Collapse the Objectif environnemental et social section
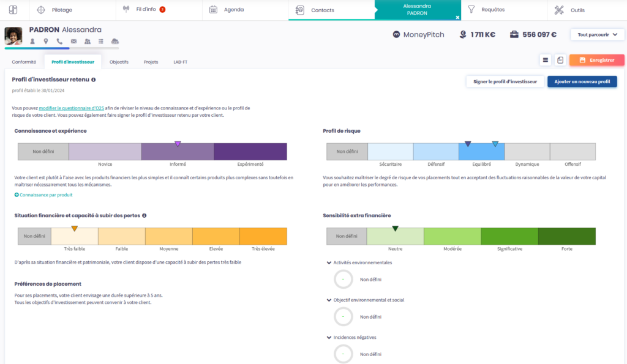The height and width of the screenshot is (364, 627). tap(329, 300)
